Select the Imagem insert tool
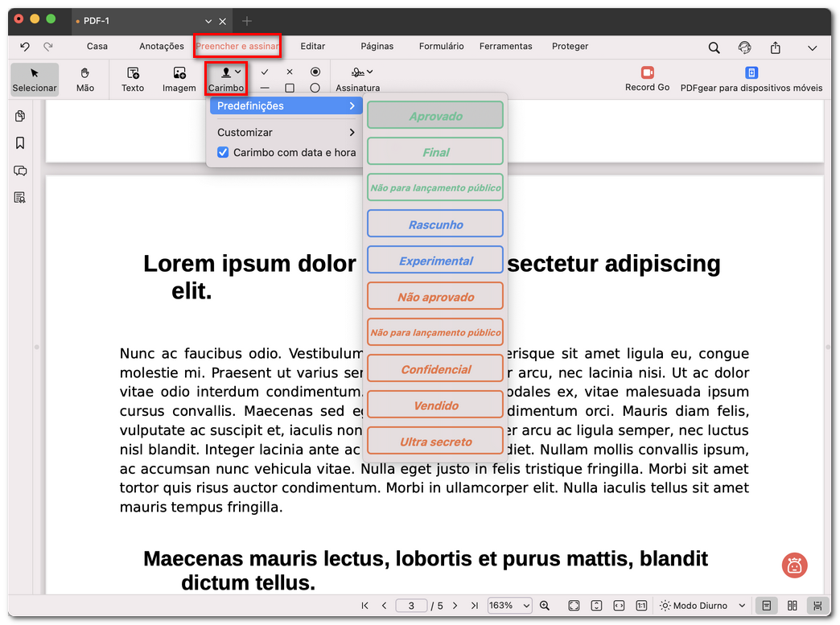This screenshot has width=840, height=625. 179,79
